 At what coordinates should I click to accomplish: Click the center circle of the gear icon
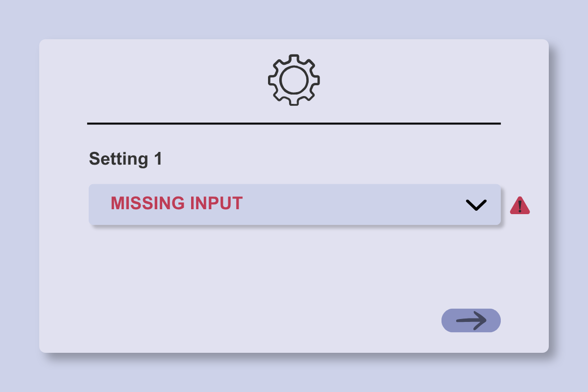294,80
